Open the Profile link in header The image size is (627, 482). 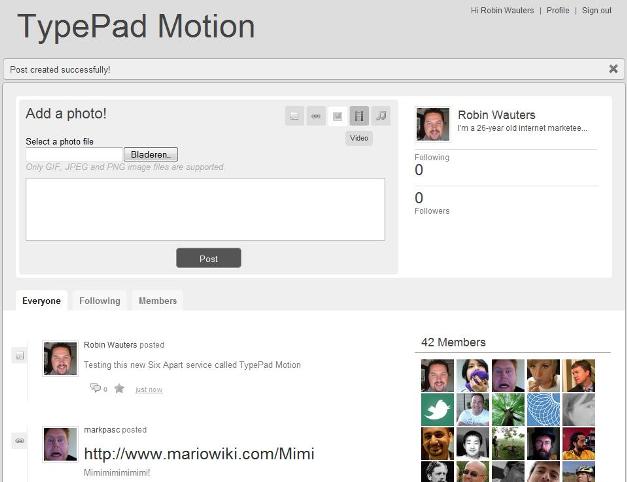tap(557, 10)
